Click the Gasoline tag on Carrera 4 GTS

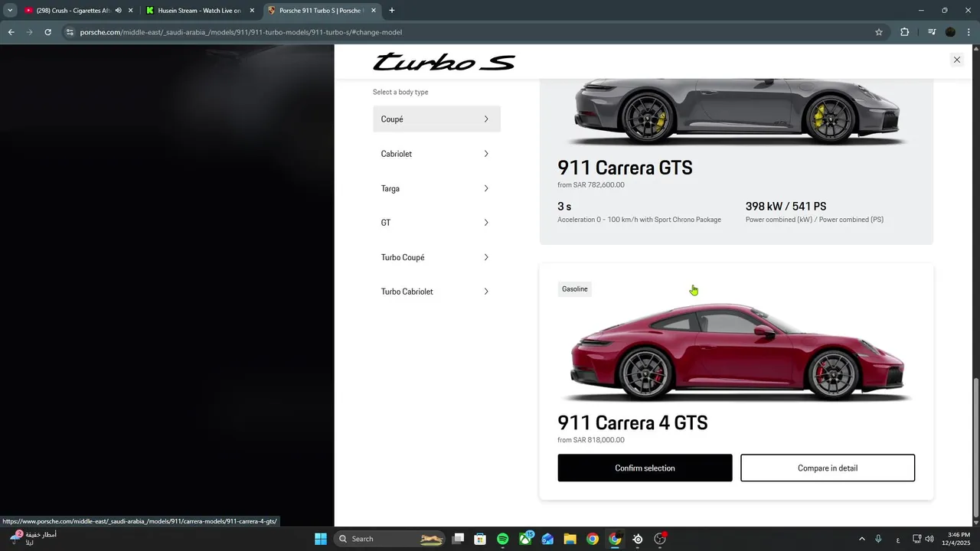[575, 289]
